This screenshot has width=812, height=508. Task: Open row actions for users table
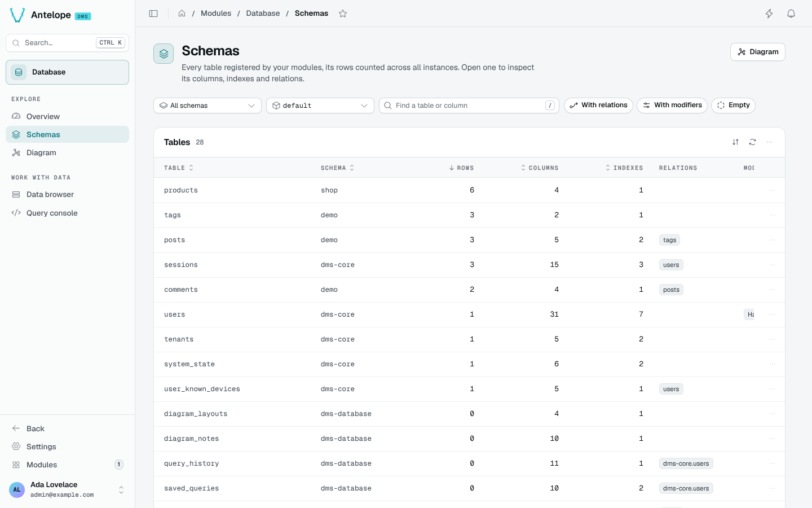[773, 314]
